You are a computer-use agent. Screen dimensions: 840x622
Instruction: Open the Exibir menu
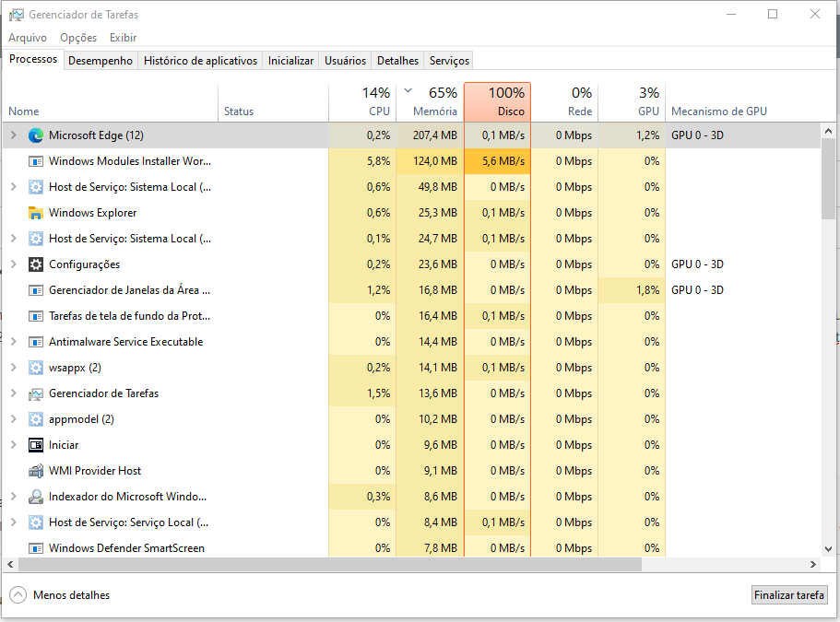point(124,38)
